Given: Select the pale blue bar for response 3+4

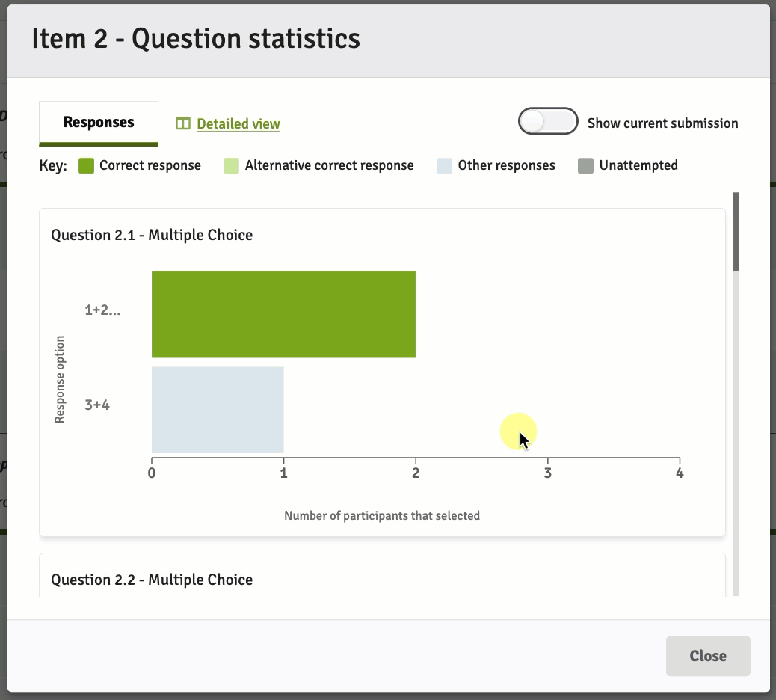Looking at the screenshot, I should (218, 410).
